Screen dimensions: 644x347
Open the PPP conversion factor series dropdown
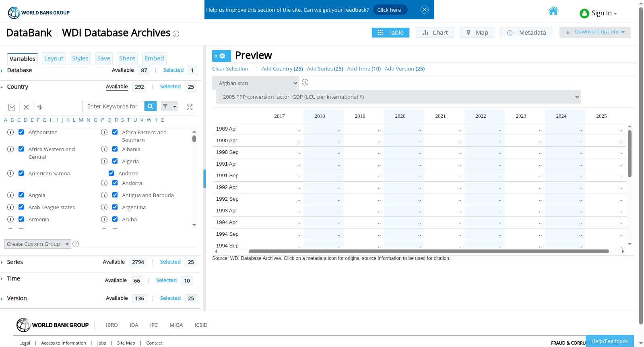tap(398, 97)
